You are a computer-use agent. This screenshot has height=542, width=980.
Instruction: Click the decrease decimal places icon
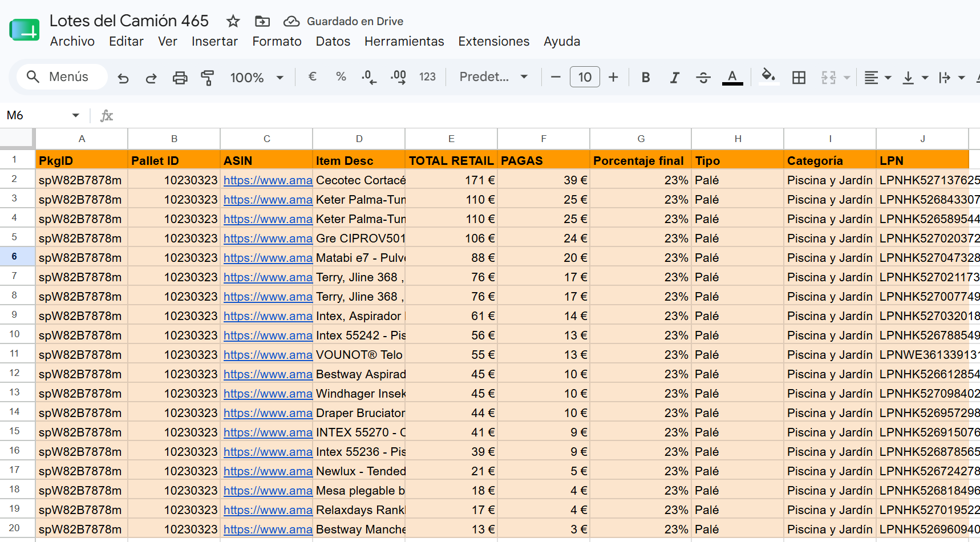coord(369,77)
